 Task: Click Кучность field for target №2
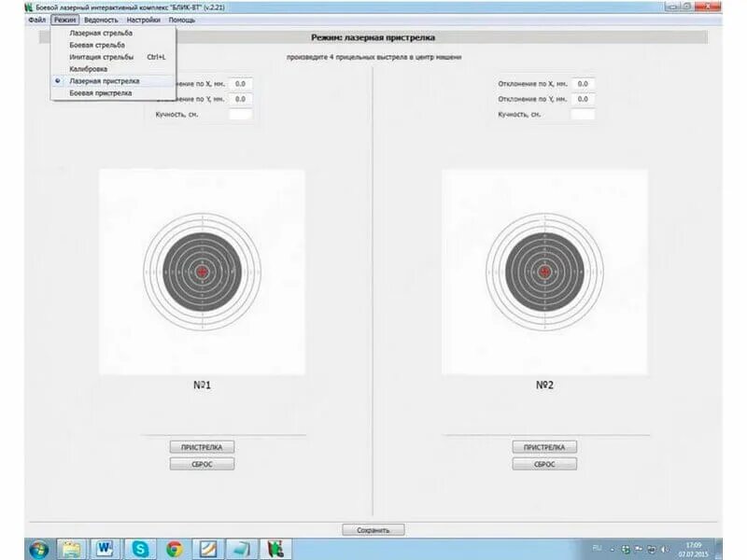point(583,114)
